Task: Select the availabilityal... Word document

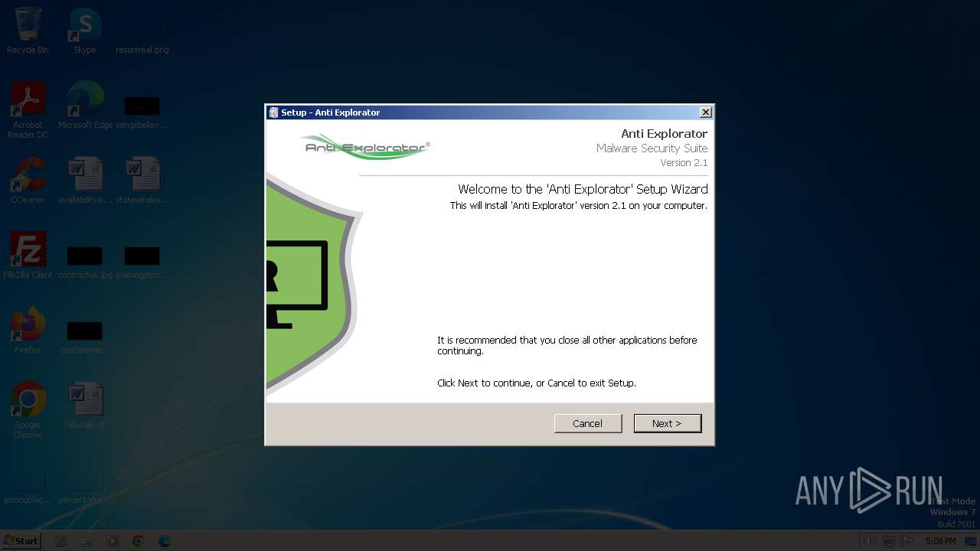Action: (85, 181)
